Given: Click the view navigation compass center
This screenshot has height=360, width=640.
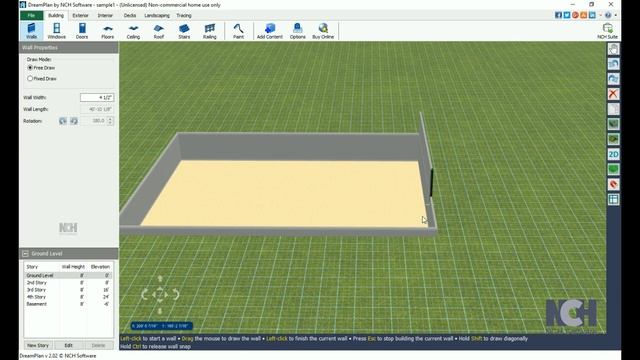Looking at the screenshot, I should [x=160, y=294].
